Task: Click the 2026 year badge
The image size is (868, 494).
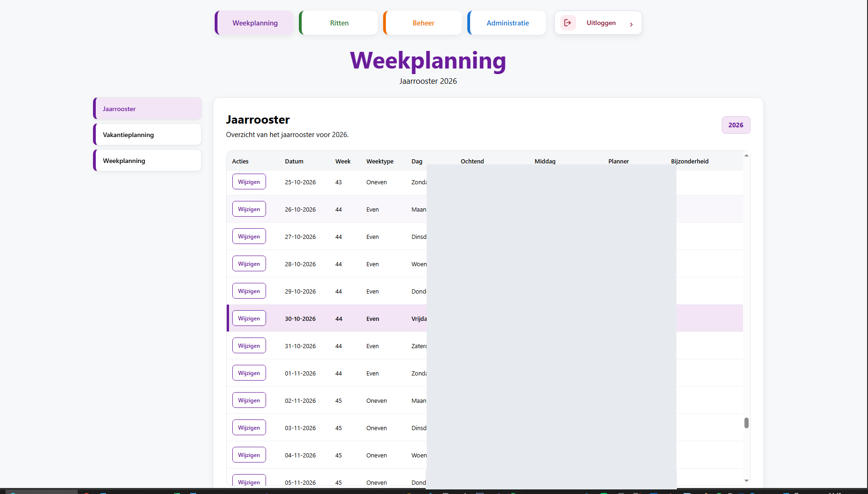Action: point(736,125)
